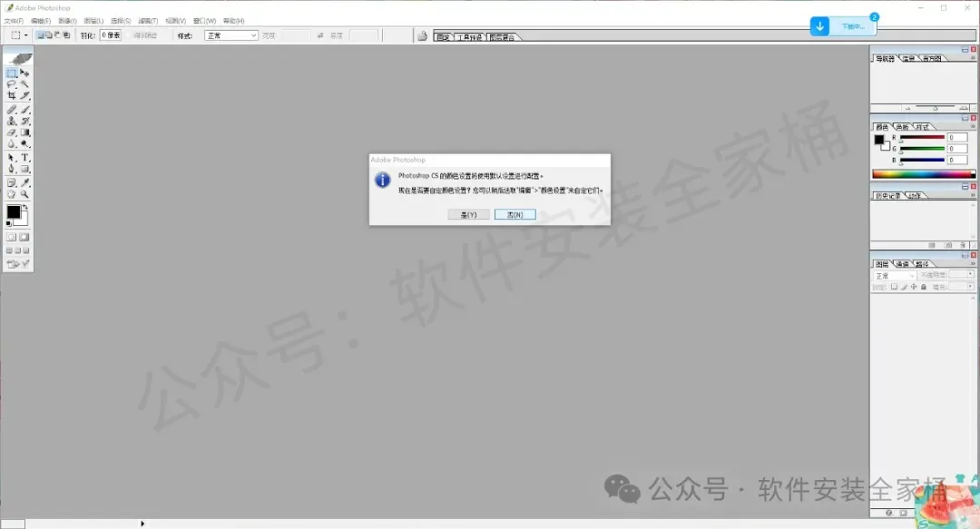
Task: Select the Eraser tool
Action: 11,132
